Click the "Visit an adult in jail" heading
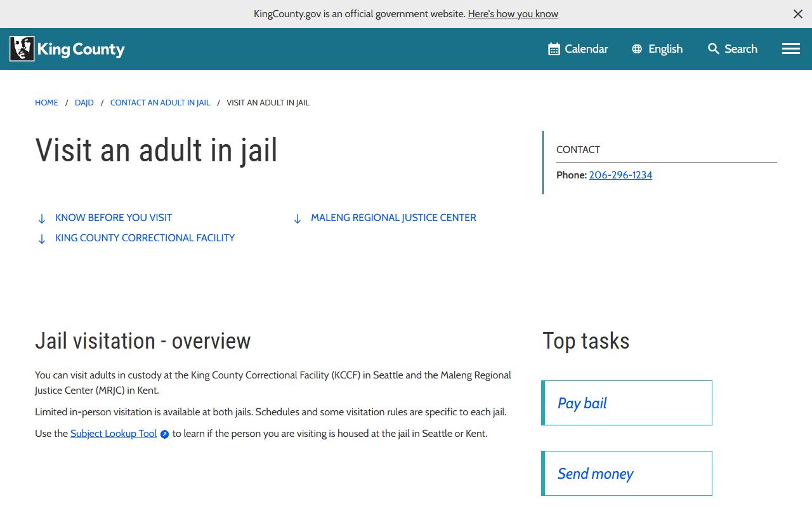Image resolution: width=812 pixels, height=508 pixels. (x=156, y=150)
